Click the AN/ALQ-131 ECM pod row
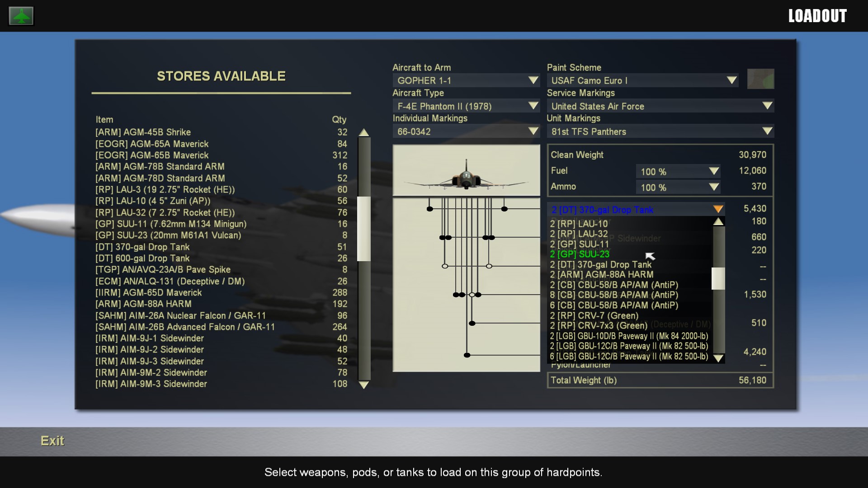Screen dimensions: 868x488 click(x=221, y=282)
